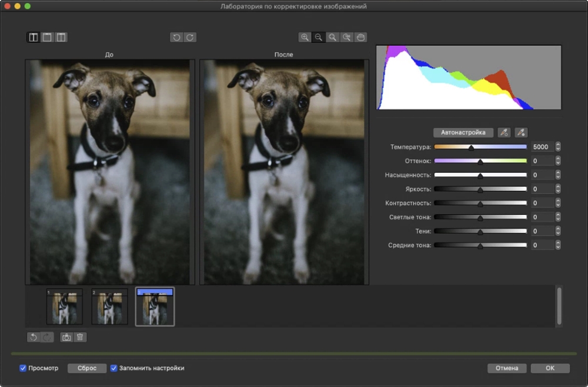This screenshot has width=588, height=387.
Task: Toggle the Просмотр checkbox
Action: coord(23,368)
